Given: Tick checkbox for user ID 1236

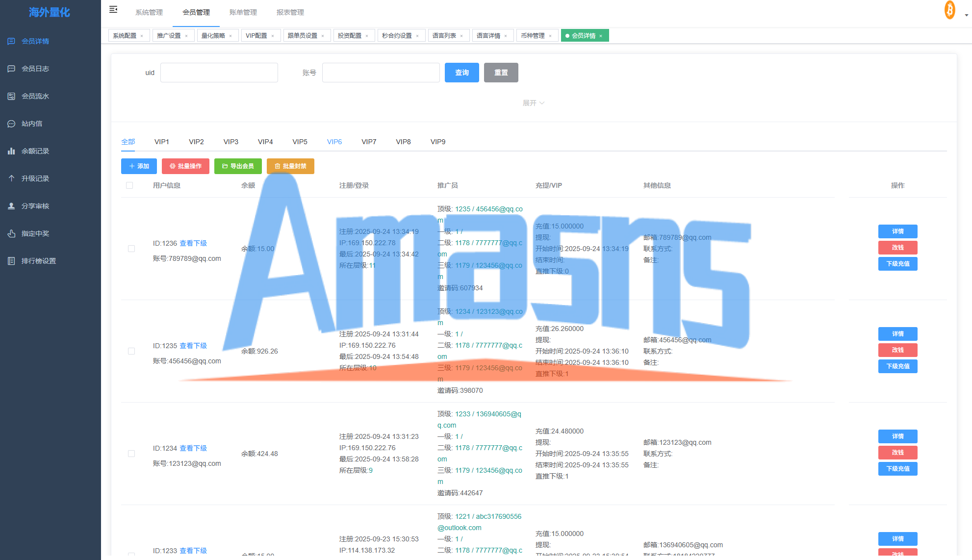Looking at the screenshot, I should click(x=131, y=249).
